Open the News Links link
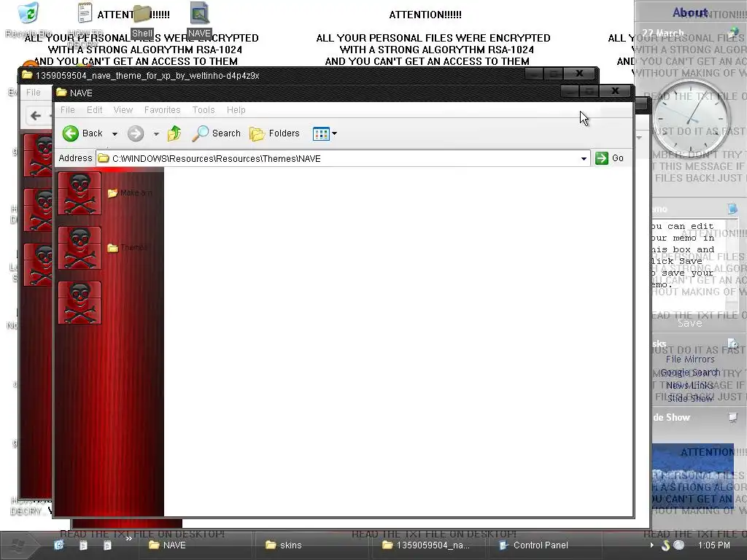Viewport: 747px width, 560px height. tap(690, 385)
